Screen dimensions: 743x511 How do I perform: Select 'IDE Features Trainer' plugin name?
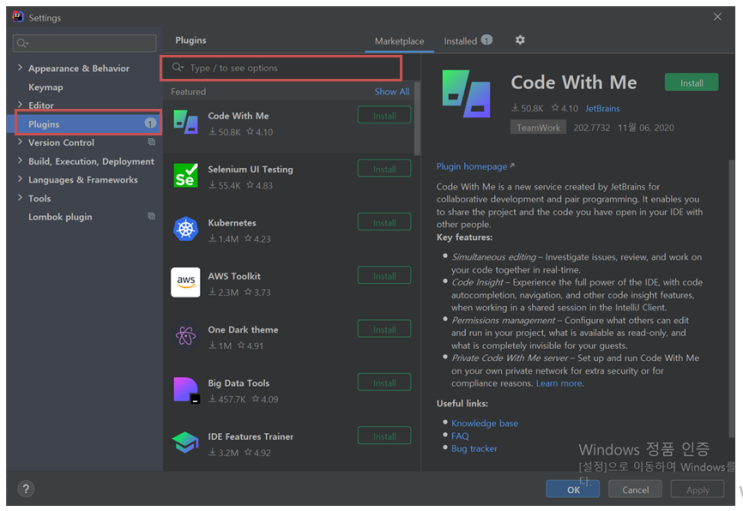[250, 437]
